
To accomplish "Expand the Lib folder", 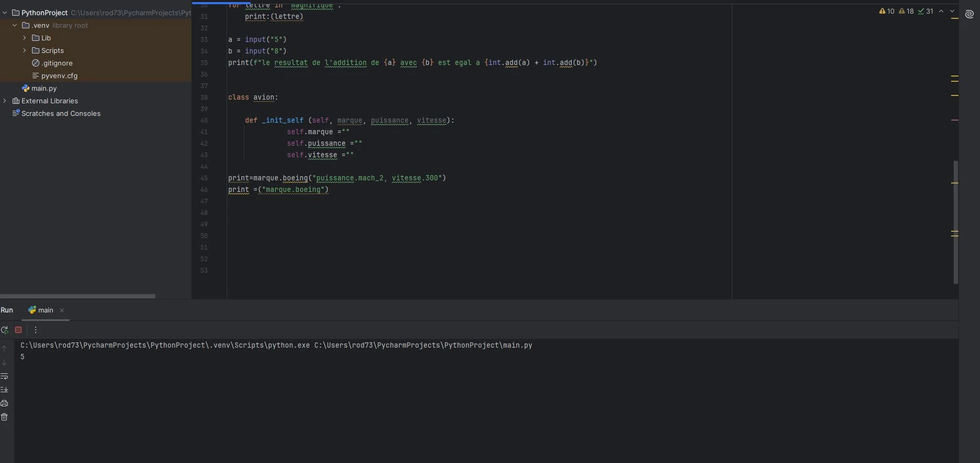I will (x=25, y=38).
